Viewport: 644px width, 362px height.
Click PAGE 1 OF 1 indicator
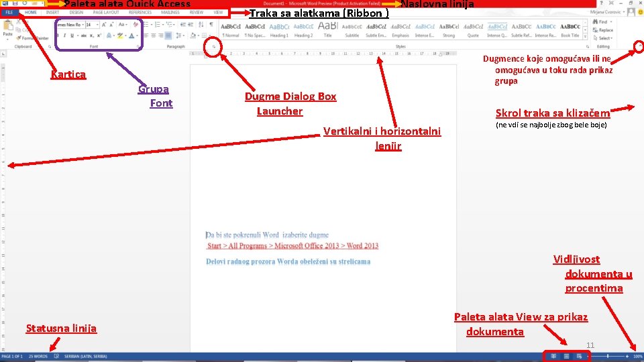12,356
